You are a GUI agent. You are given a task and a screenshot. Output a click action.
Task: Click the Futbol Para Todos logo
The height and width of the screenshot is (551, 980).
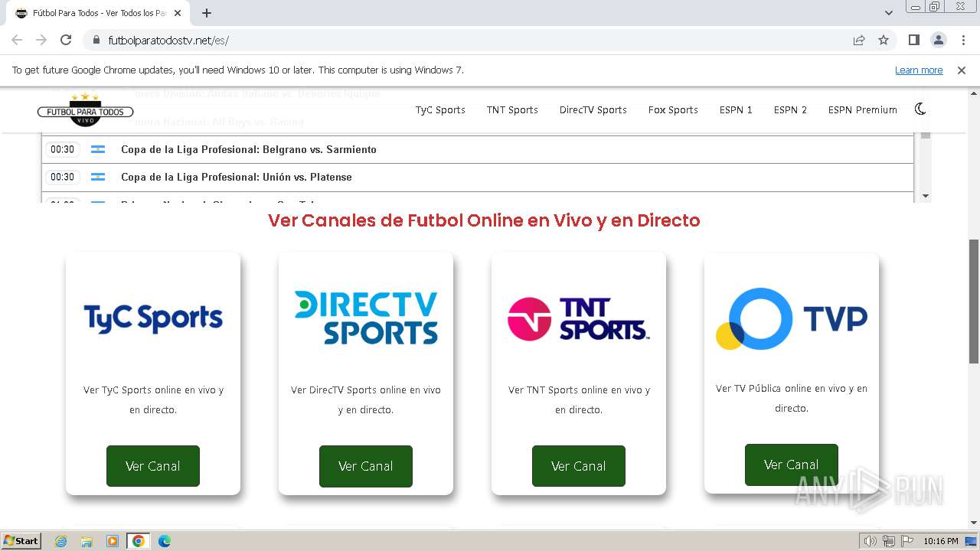point(85,110)
